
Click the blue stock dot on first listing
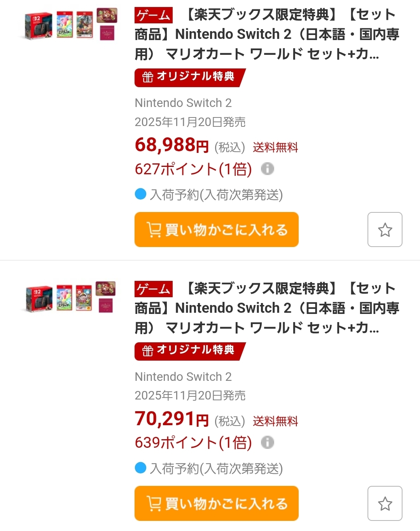coord(140,194)
